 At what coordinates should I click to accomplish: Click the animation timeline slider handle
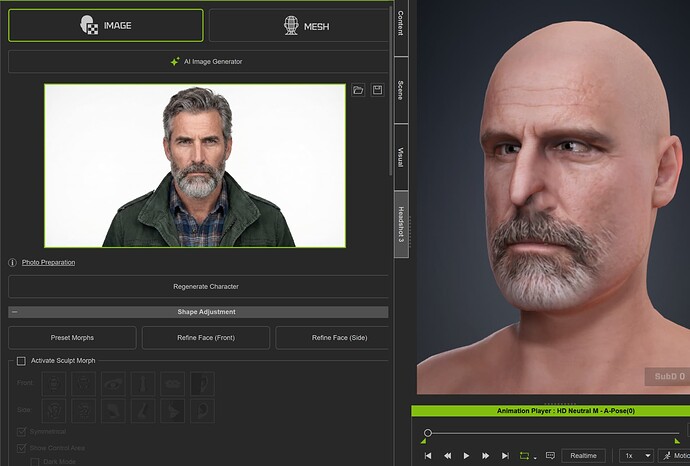point(428,433)
